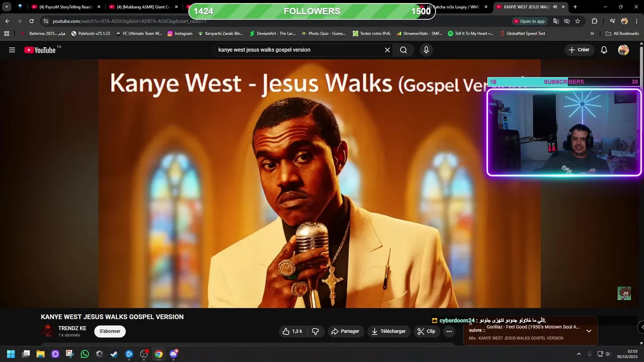The image size is (644, 362).
Task: Close the Mukbang ASMR Giant tab
Action: 176,7
